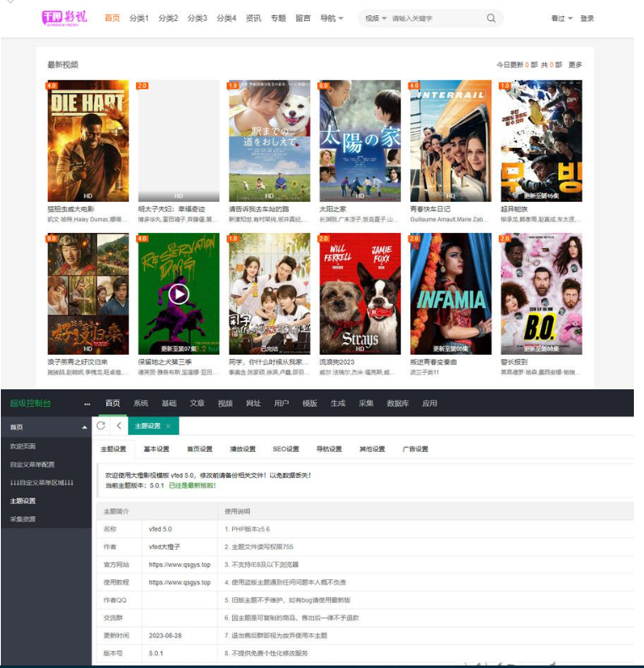Image resolution: width=644 pixels, height=668 pixels.
Task: Select 采集资源 in the left sidebar
Action: (x=23, y=519)
